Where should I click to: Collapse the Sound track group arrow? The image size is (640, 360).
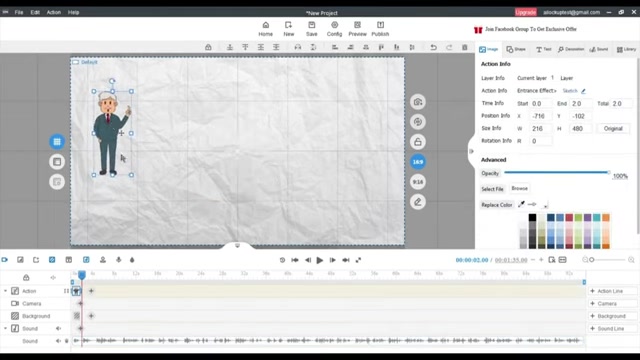coord(6,329)
